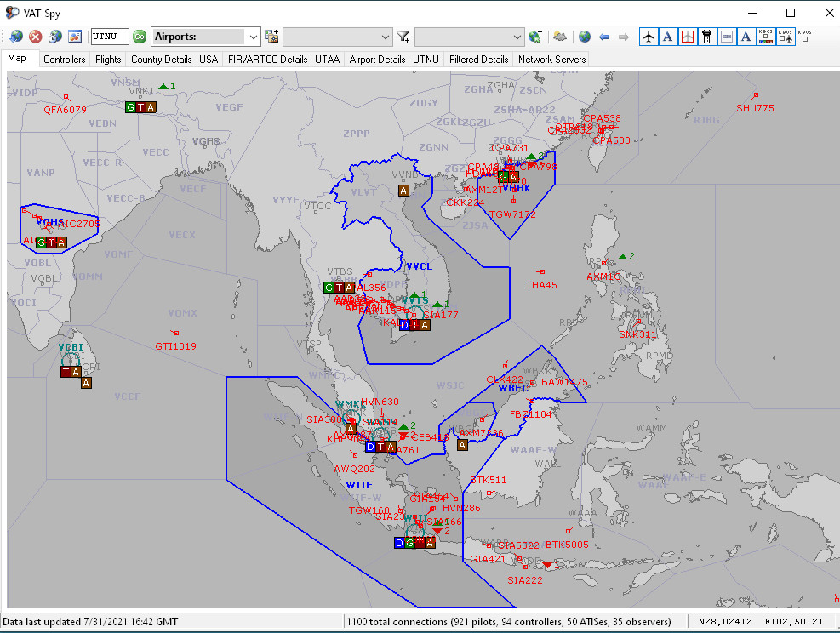Click the UTNU airport code field

[x=110, y=37]
